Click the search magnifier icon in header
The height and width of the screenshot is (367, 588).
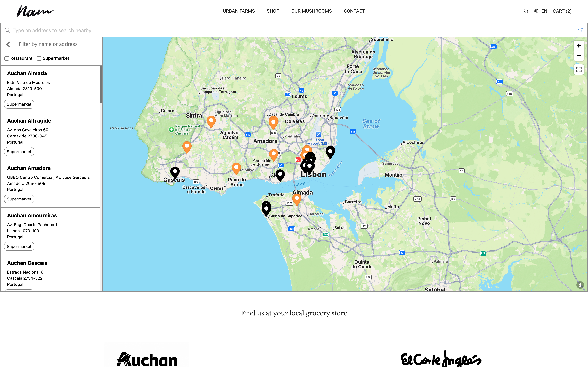pos(526,11)
